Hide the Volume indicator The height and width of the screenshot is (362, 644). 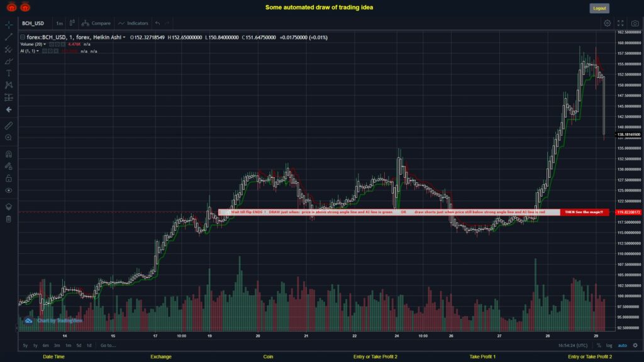(52, 45)
